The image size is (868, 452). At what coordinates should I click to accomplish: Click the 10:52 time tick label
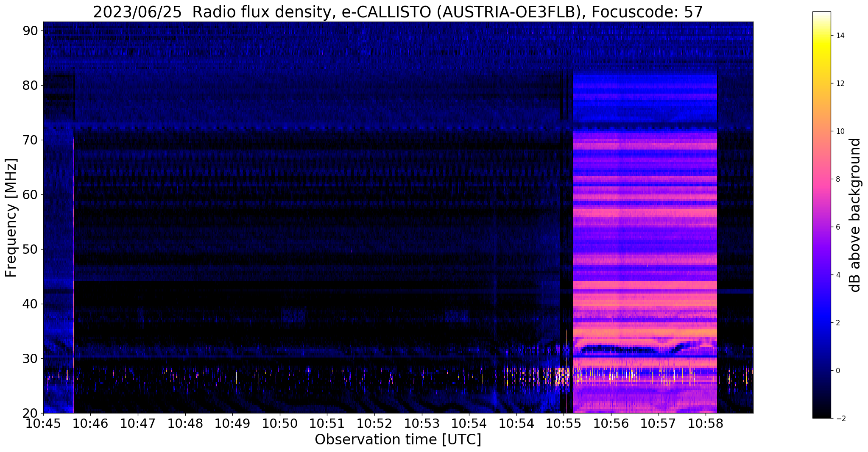374,423
